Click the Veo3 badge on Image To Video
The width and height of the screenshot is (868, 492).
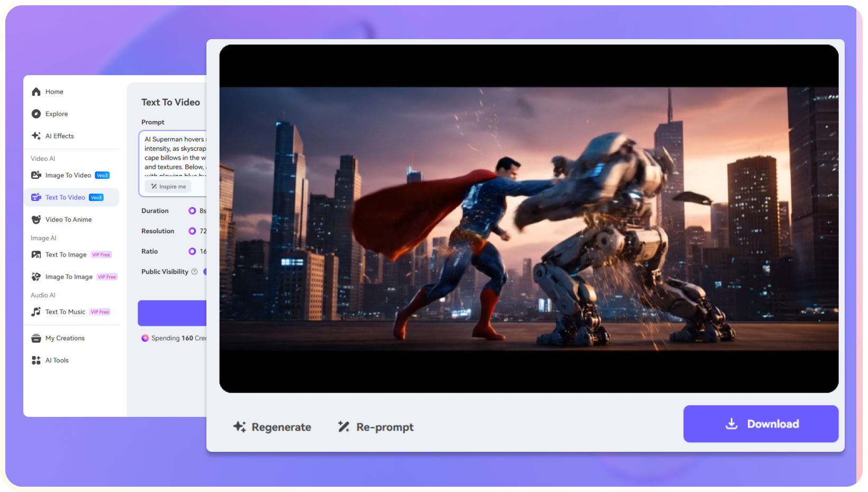(102, 176)
